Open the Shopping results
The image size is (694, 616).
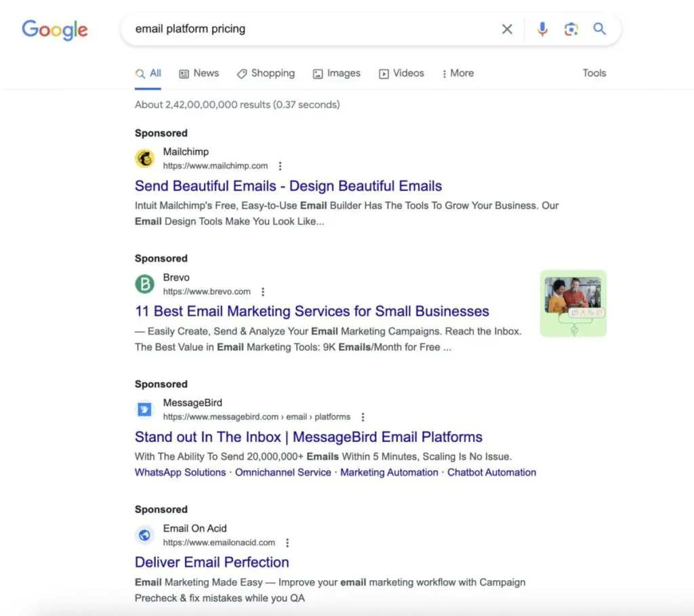pos(266,73)
